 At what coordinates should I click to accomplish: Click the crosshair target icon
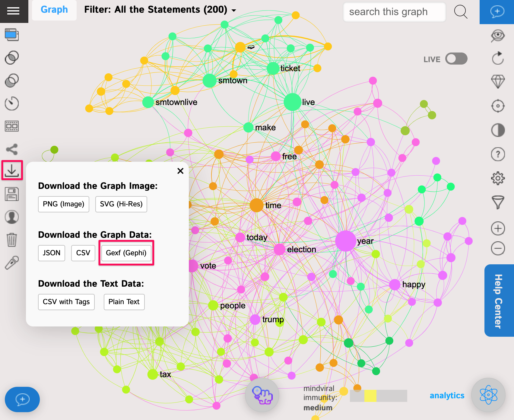click(x=498, y=106)
